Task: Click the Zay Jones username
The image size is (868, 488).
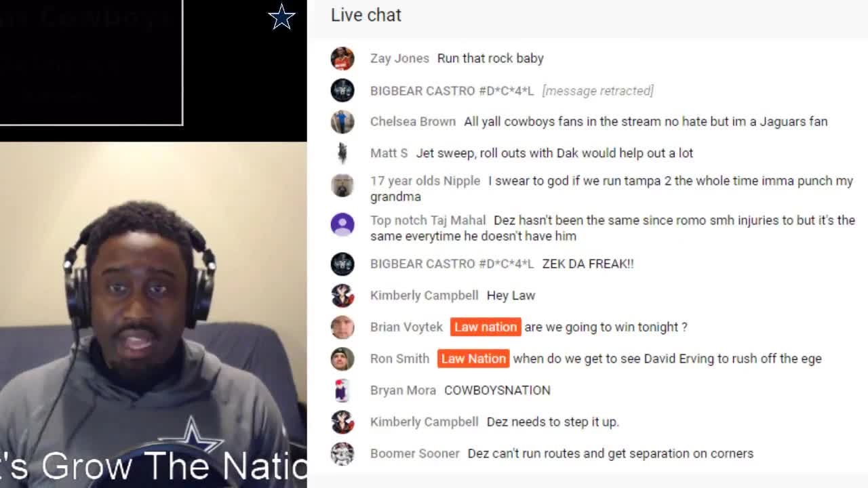Action: tap(399, 58)
